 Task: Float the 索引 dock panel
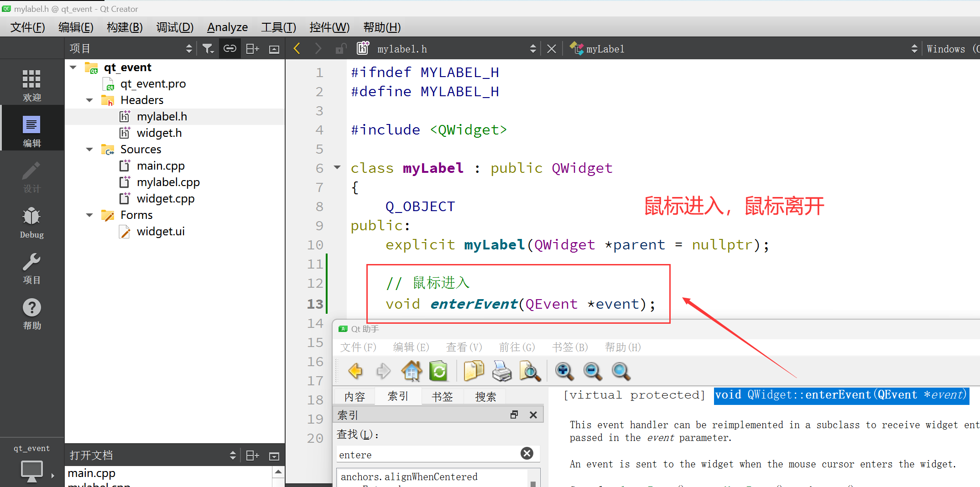(x=514, y=414)
